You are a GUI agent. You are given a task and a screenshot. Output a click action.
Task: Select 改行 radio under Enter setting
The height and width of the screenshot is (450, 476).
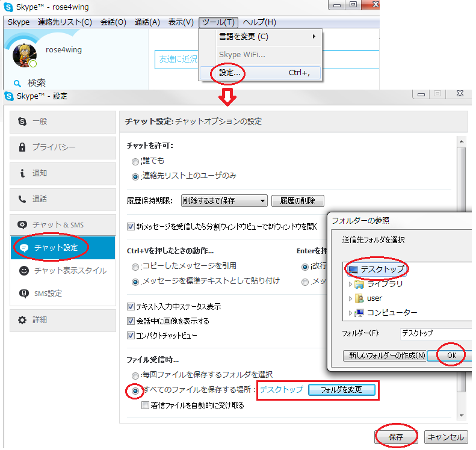pyautogui.click(x=304, y=267)
